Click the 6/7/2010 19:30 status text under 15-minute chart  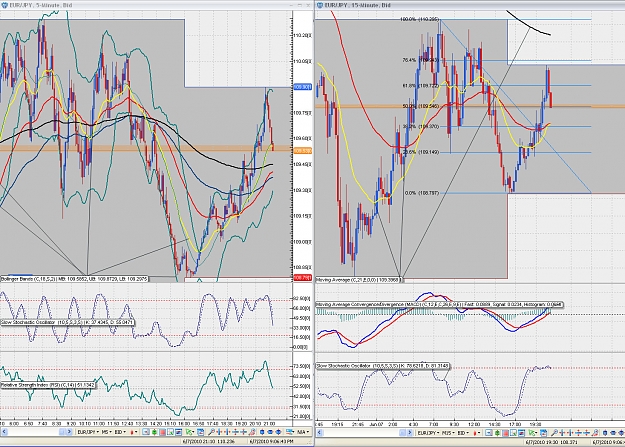point(552,441)
